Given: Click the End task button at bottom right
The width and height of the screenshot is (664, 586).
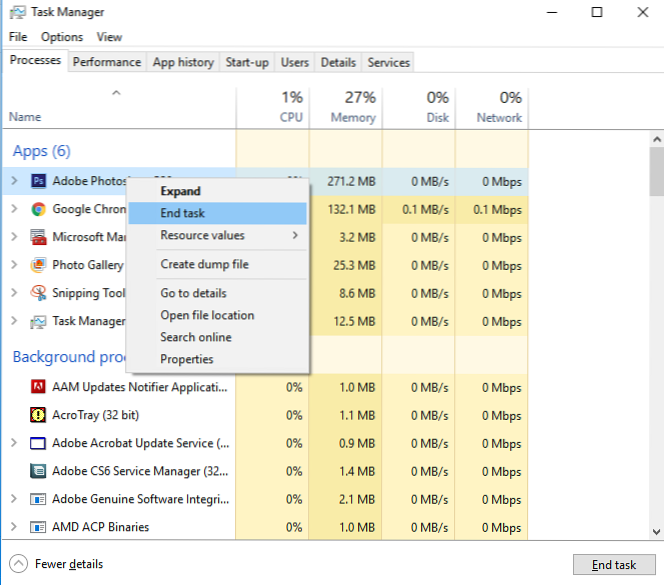Looking at the screenshot, I should pyautogui.click(x=614, y=565).
